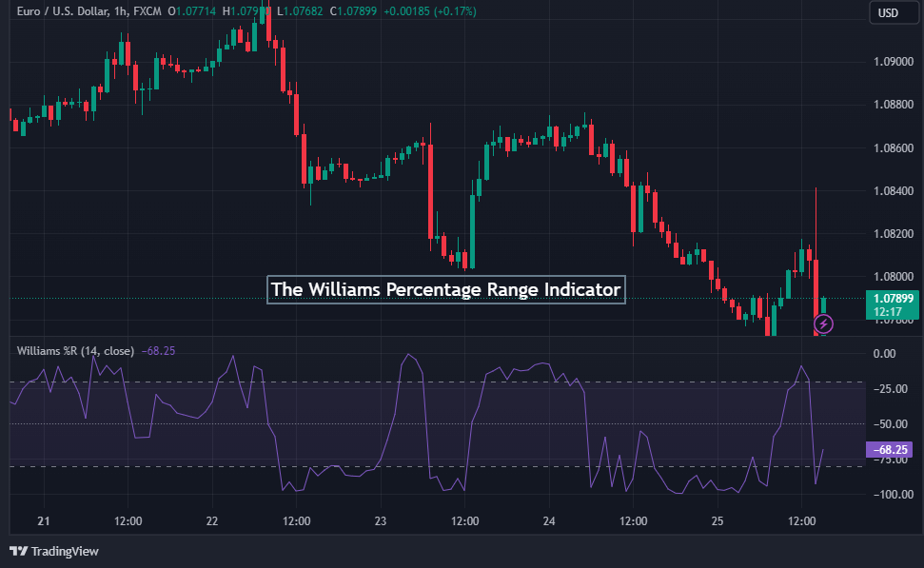Click the -50.00 indicator scale label
The image size is (924, 568).
(890, 424)
